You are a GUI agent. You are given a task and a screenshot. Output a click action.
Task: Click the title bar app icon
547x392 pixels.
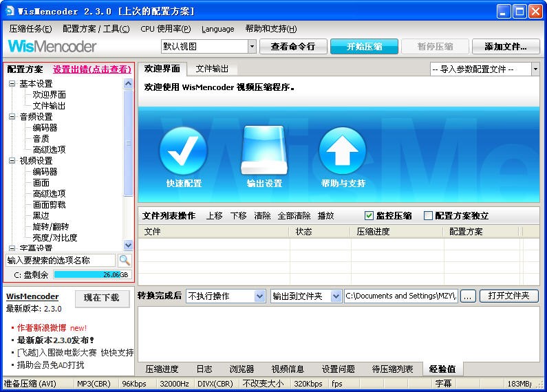(10, 11)
